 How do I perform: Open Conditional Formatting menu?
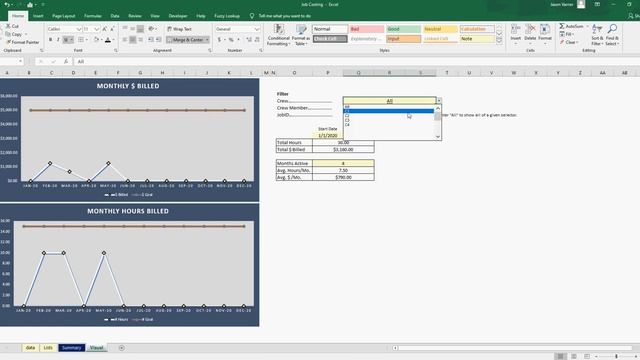[x=279, y=35]
